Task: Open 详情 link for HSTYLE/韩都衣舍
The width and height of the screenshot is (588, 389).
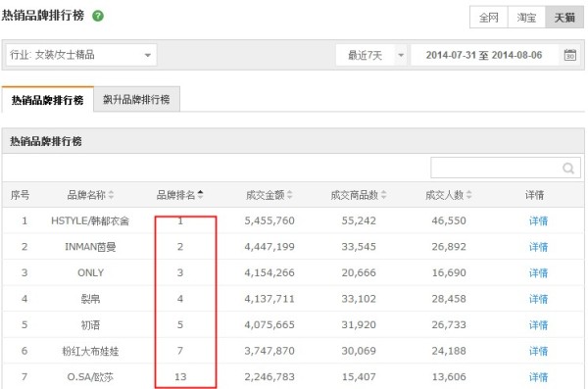Action: tap(538, 220)
